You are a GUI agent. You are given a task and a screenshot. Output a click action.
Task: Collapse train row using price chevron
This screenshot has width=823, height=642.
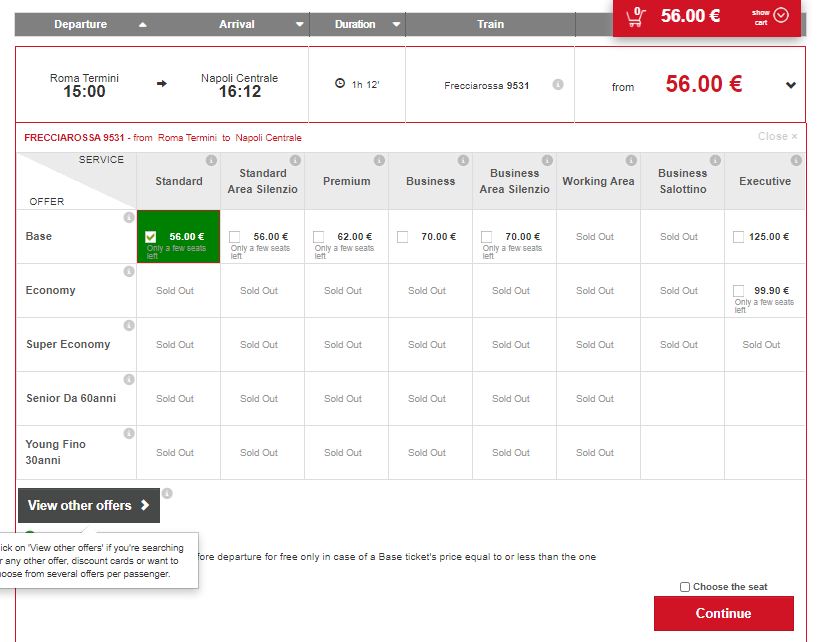click(791, 86)
